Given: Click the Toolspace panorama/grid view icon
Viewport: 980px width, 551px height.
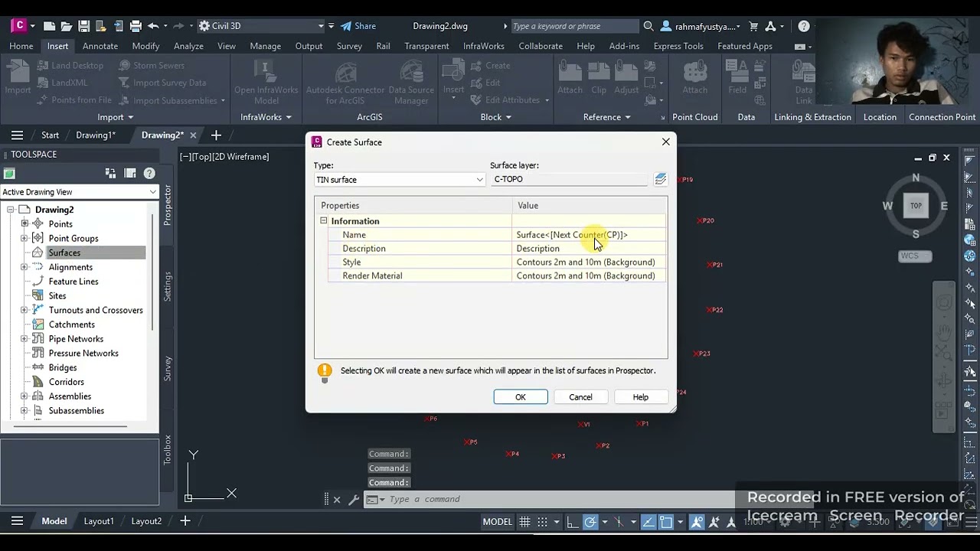Looking at the screenshot, I should (130, 174).
